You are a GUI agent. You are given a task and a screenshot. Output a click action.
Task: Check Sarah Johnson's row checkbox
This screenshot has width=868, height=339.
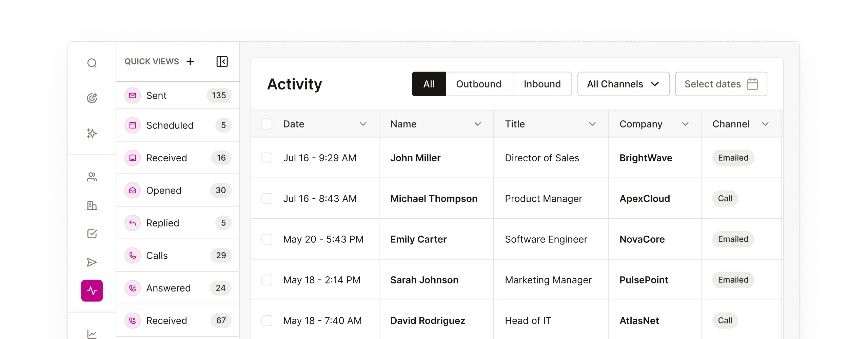tap(268, 280)
